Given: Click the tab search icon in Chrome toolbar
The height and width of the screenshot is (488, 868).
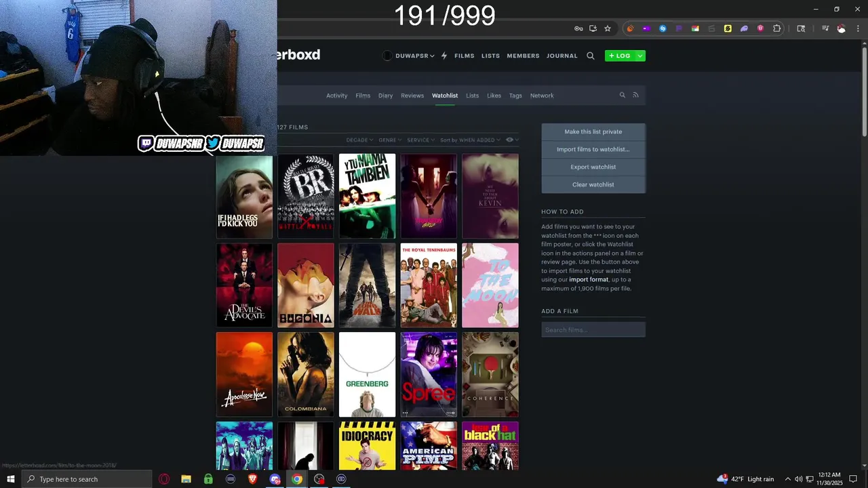Looking at the screenshot, I should [801, 28].
